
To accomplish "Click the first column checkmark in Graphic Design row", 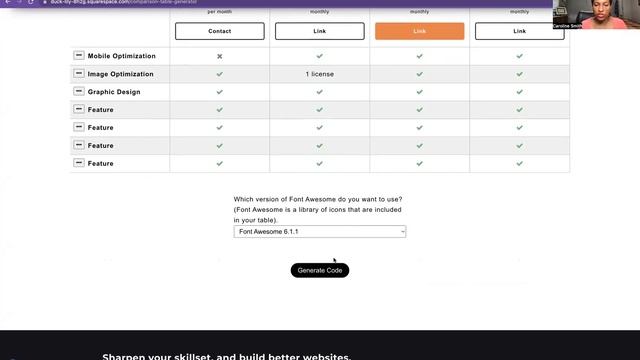I will pos(220,92).
